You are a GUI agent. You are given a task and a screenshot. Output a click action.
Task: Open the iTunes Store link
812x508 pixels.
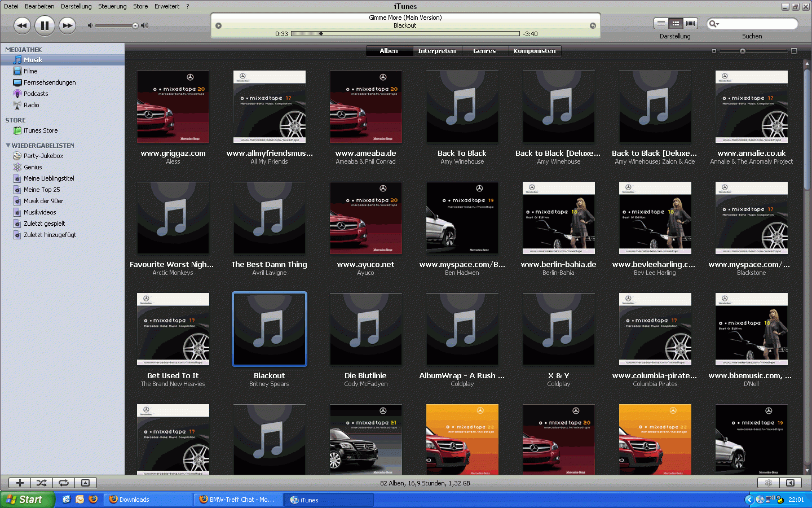coord(41,130)
